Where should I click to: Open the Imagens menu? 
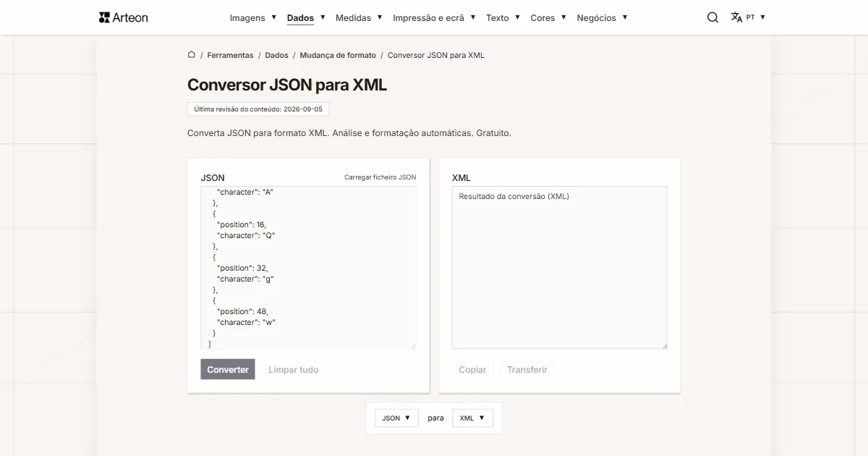click(253, 17)
